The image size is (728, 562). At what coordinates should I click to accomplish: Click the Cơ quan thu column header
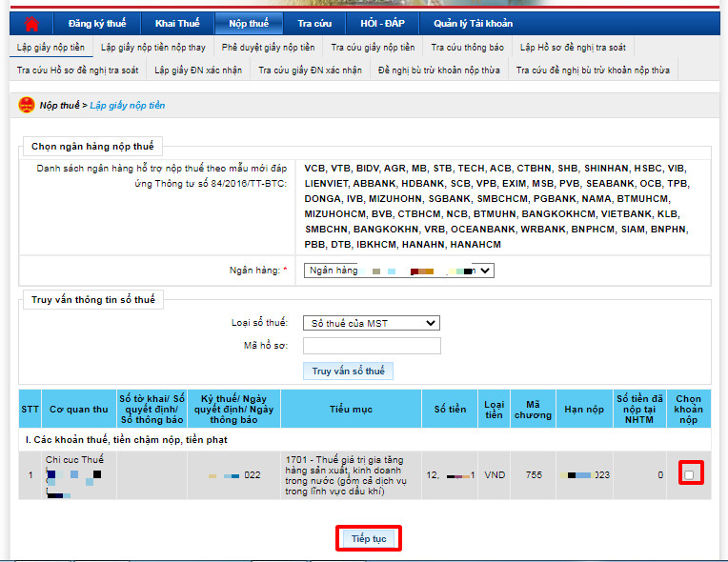(x=79, y=409)
